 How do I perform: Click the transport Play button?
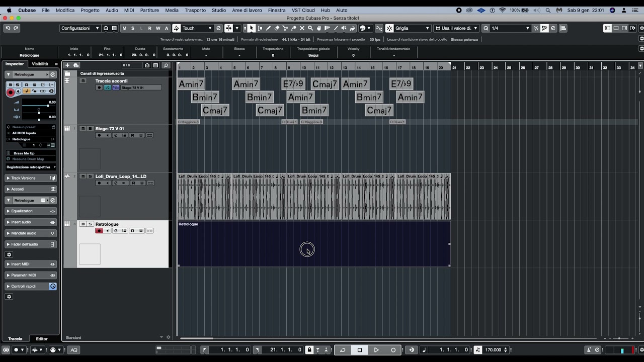376,350
